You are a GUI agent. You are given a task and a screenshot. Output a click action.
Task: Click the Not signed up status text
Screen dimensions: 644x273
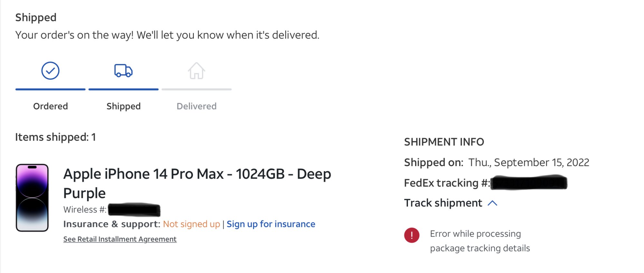click(191, 224)
